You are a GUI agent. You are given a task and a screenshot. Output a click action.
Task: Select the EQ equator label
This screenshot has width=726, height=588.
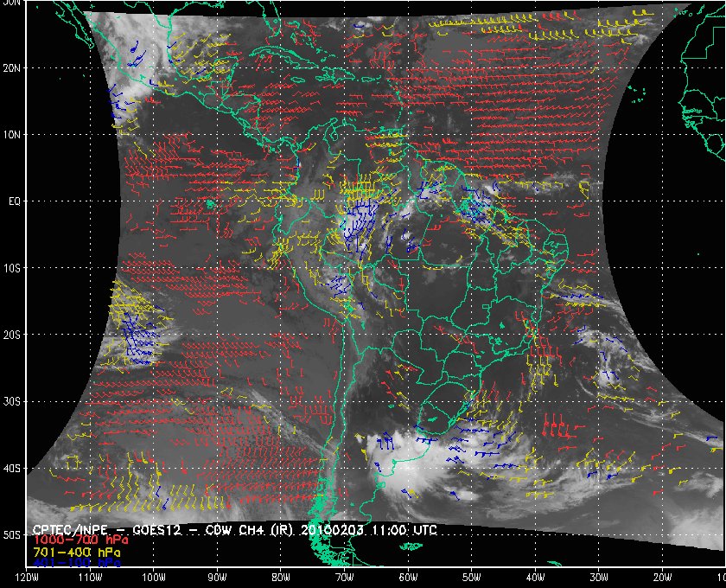click(x=15, y=201)
